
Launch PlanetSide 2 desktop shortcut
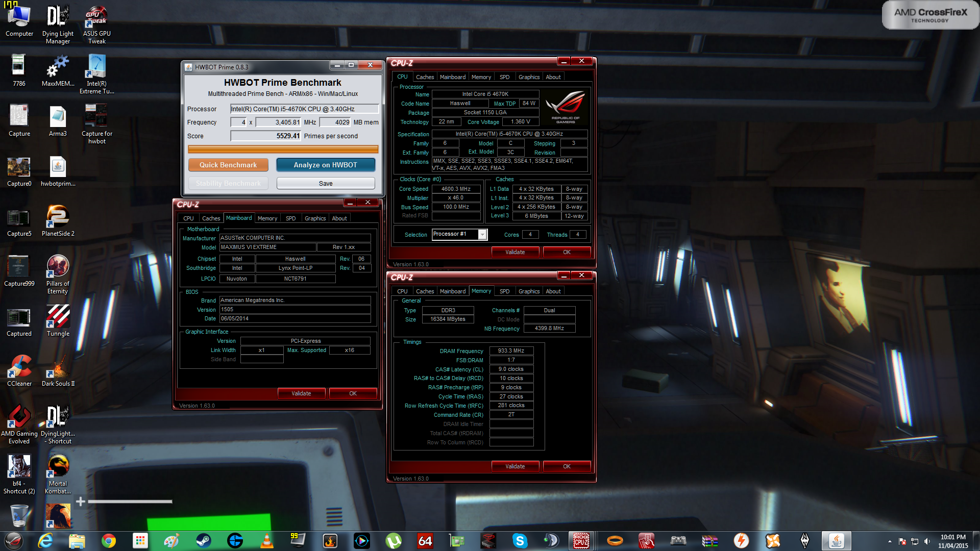(58, 220)
